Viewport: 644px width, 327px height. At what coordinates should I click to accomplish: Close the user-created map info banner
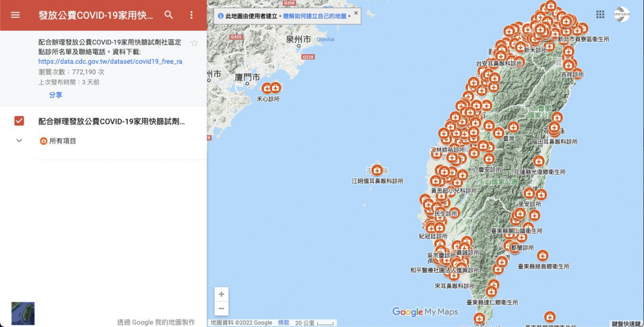[355, 13]
